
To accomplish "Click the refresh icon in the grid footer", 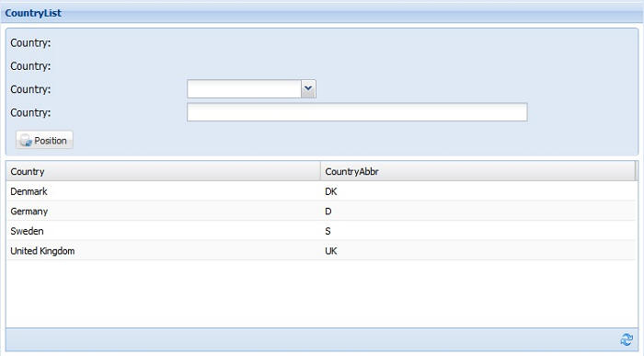I will [x=627, y=339].
